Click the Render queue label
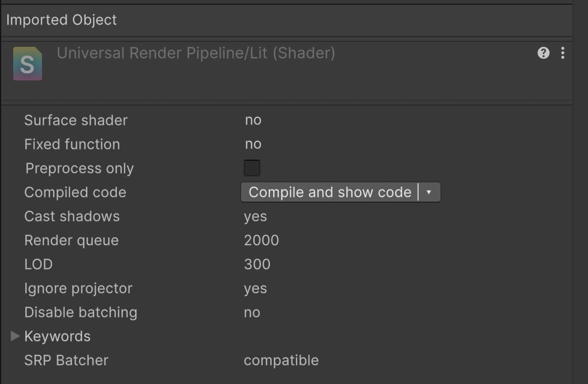This screenshot has height=384, width=588. tap(71, 241)
